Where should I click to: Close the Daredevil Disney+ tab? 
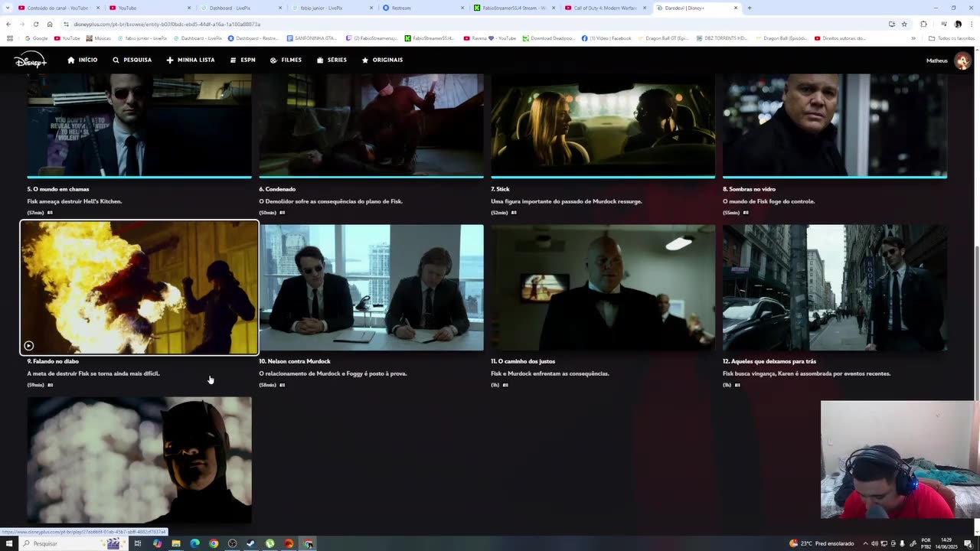tap(736, 8)
